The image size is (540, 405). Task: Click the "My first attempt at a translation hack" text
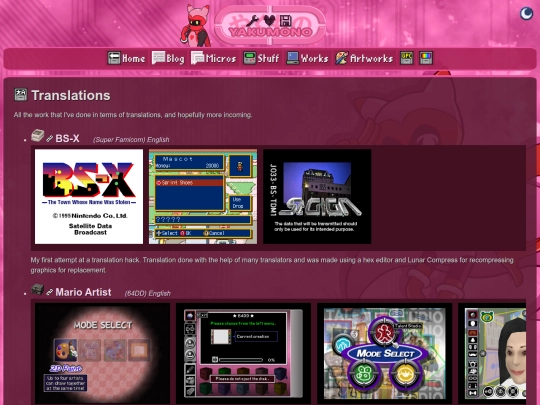coord(85,260)
